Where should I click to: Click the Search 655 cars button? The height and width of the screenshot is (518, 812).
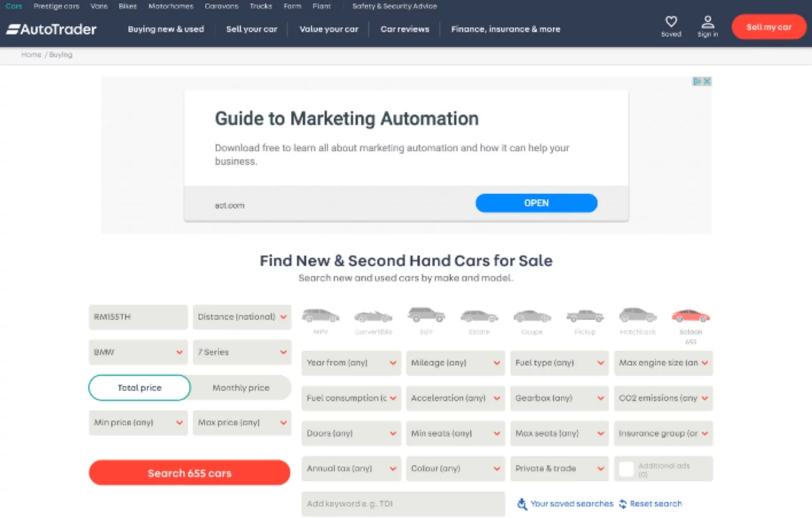[189, 473]
